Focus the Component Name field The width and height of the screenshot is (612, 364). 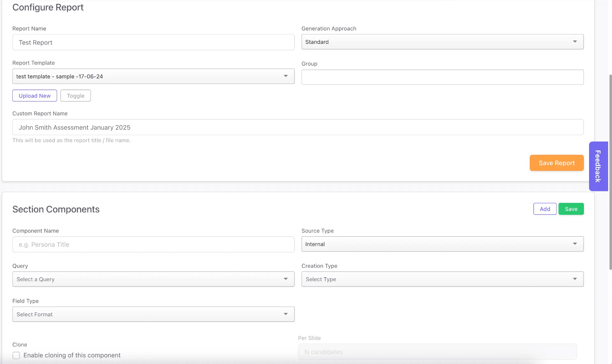click(x=153, y=244)
